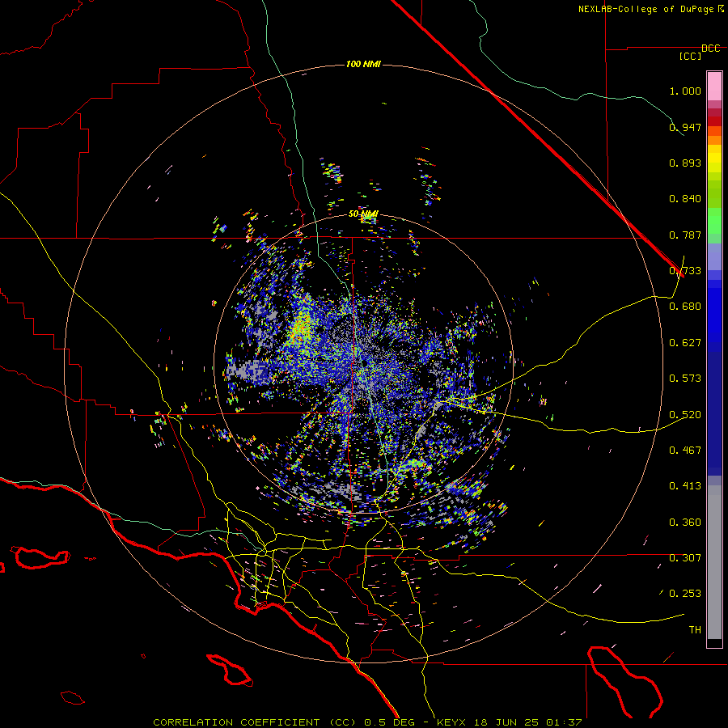Click the 01:37 timestamp in footer

(562, 722)
